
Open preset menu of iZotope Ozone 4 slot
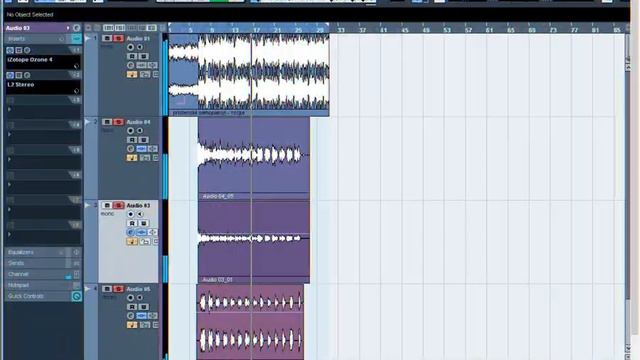click(76, 66)
